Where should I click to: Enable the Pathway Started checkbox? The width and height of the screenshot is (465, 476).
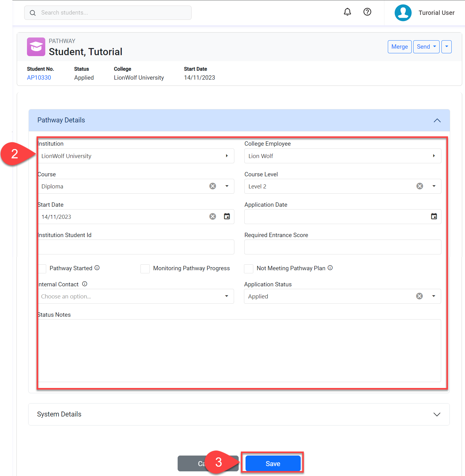(x=42, y=268)
